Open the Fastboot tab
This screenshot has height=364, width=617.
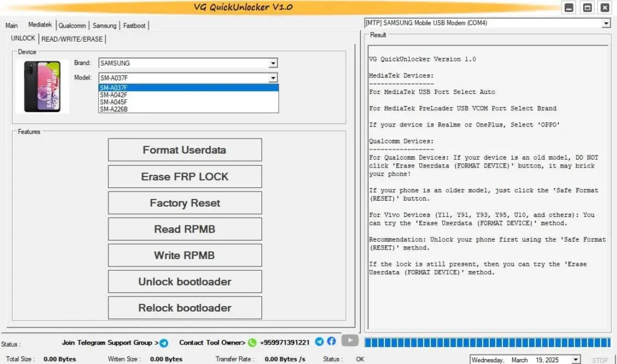[135, 26]
